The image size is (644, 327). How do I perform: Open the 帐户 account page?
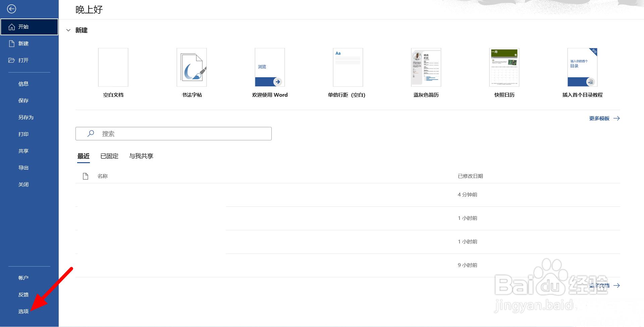23,277
